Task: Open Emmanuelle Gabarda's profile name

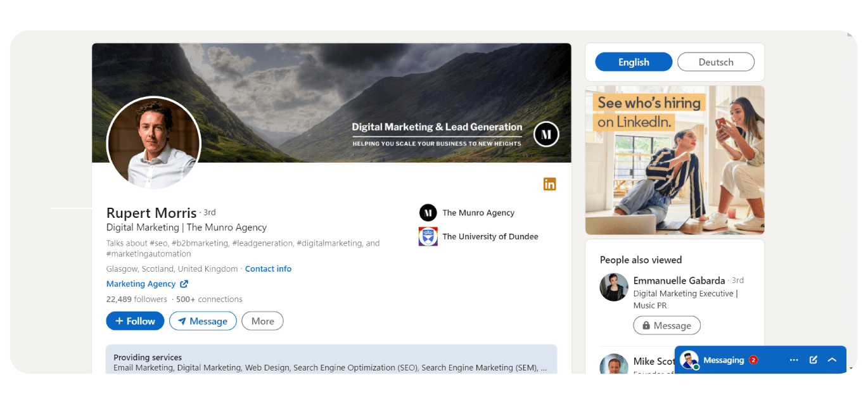Action: point(679,281)
